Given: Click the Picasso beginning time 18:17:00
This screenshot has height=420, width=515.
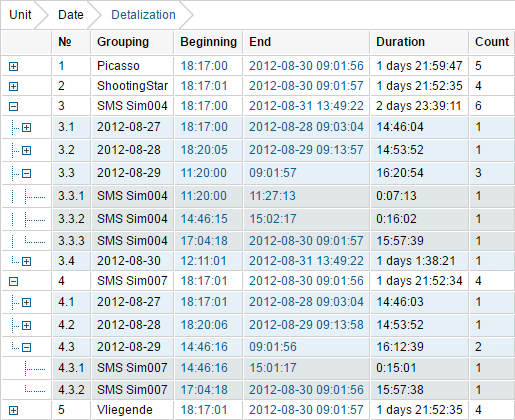Looking at the screenshot, I should point(204,66).
